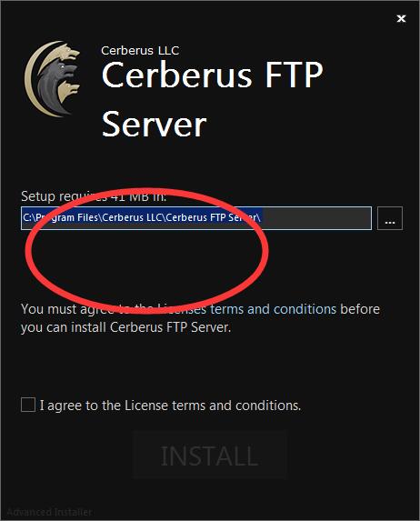The width and height of the screenshot is (420, 521).
Task: Click the 'I agree to the License terms' label
Action: click(x=171, y=406)
